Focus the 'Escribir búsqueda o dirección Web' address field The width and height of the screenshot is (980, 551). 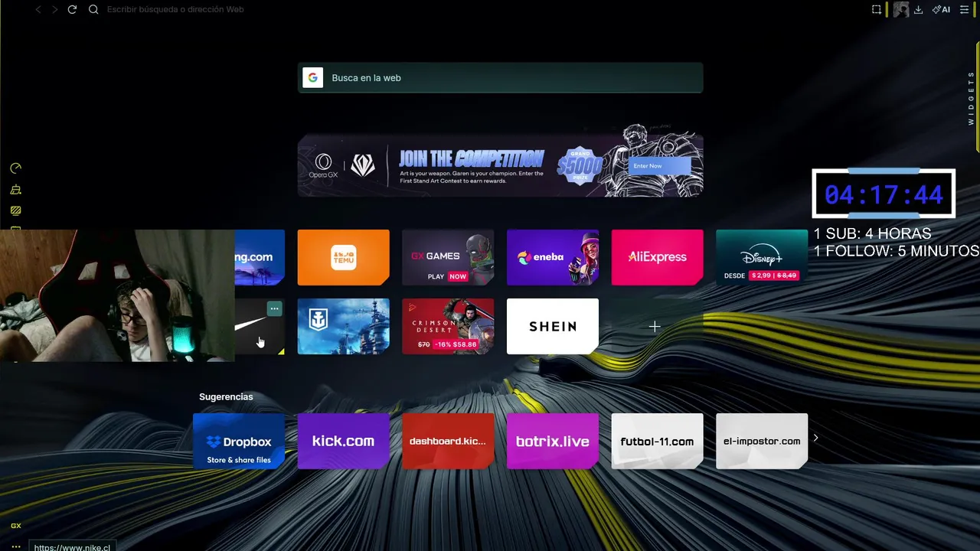pyautogui.click(x=175, y=10)
